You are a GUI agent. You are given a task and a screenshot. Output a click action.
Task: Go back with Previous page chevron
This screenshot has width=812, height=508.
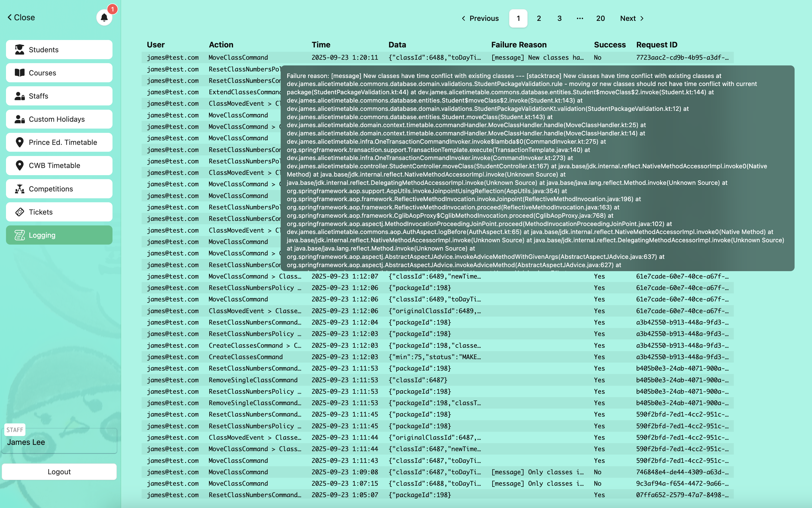point(464,19)
